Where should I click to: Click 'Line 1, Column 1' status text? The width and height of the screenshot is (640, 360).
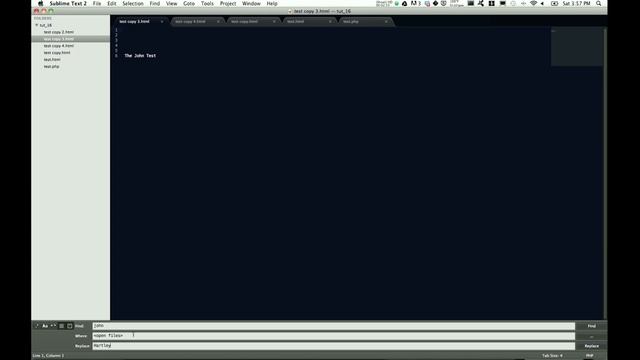[48, 356]
